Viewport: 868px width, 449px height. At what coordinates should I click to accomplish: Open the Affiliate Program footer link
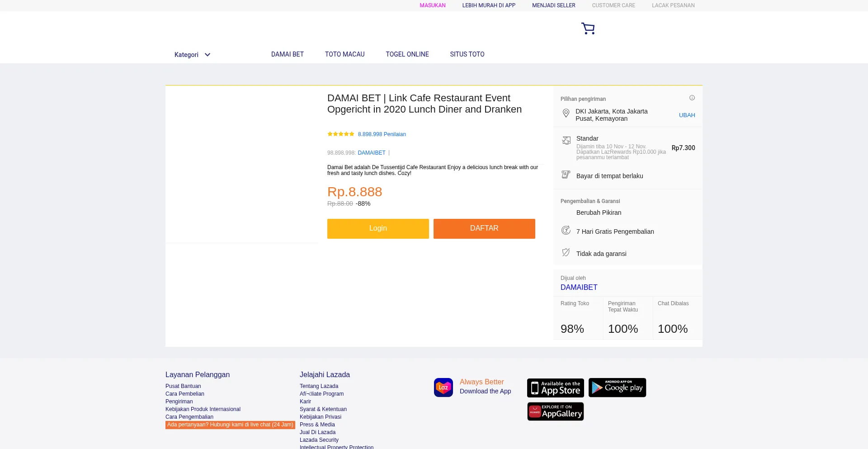coord(321,394)
